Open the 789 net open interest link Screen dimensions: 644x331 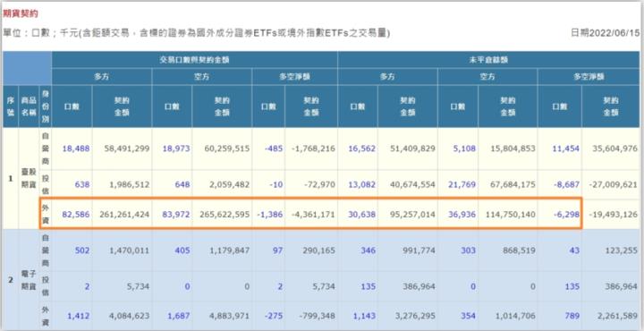pos(572,316)
